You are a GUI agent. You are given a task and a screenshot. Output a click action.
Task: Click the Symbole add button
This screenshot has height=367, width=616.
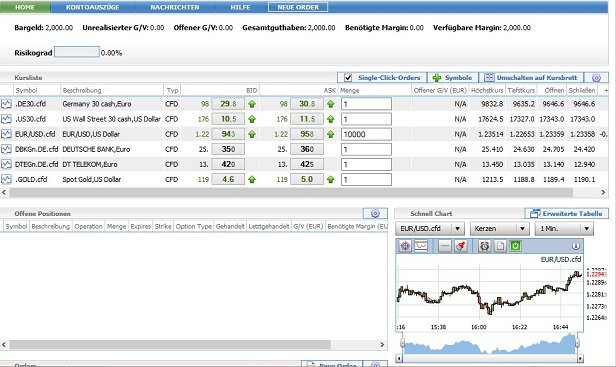(453, 78)
